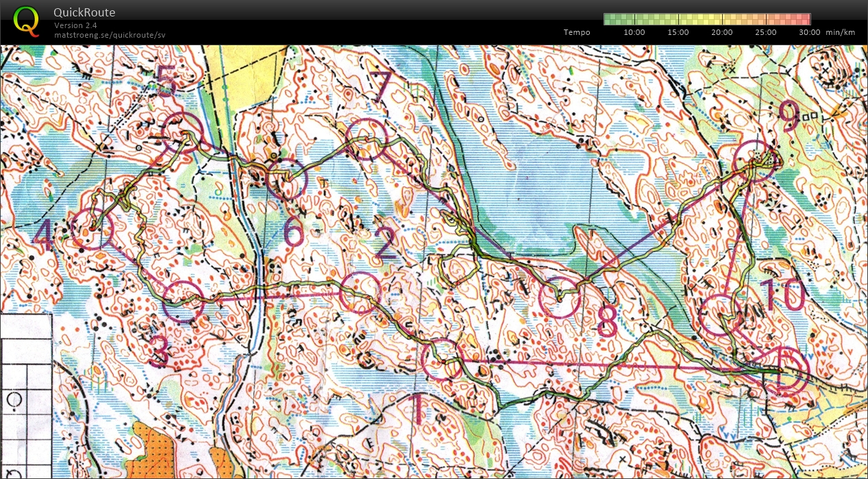Open the matstroeng.se/quickroute/sv link

[x=110, y=34]
